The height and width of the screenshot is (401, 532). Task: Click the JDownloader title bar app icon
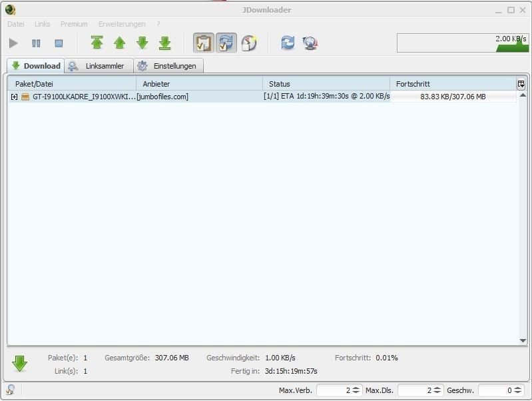coord(11,10)
